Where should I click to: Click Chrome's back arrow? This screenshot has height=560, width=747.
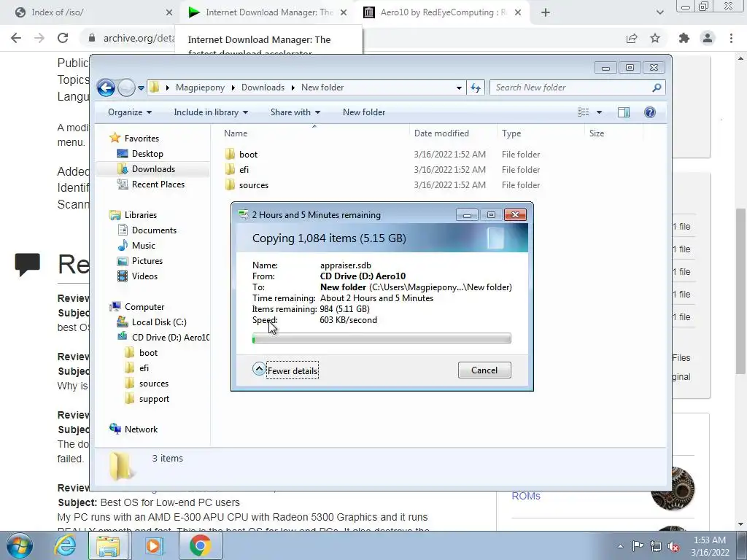point(16,38)
